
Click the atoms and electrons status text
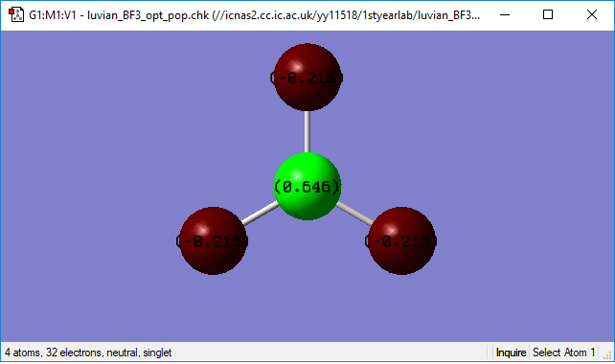[x=88, y=353]
